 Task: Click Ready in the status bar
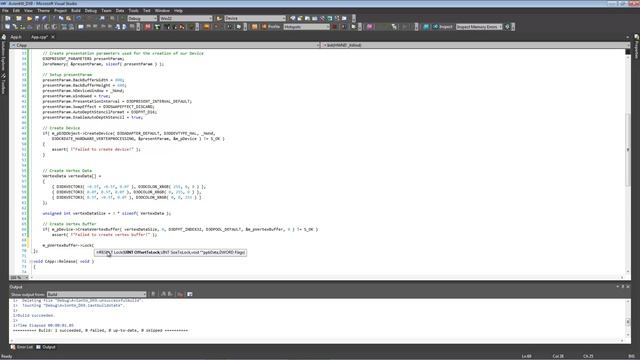coord(7,356)
